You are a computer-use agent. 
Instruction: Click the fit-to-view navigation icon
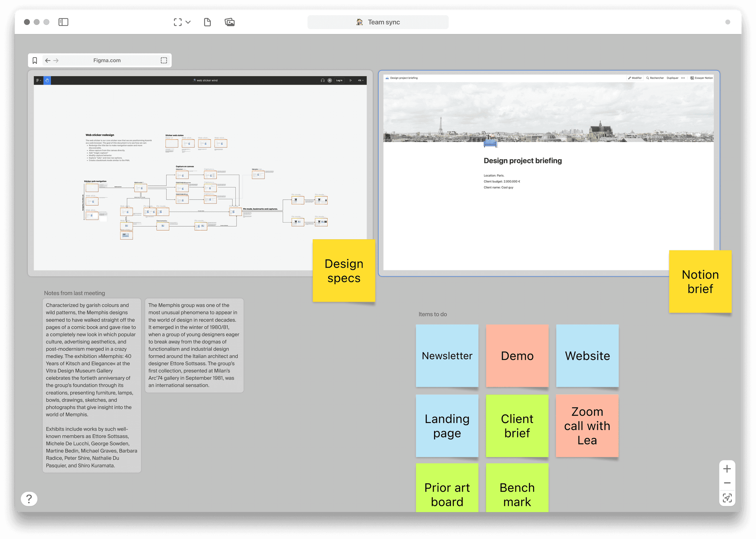[727, 498]
